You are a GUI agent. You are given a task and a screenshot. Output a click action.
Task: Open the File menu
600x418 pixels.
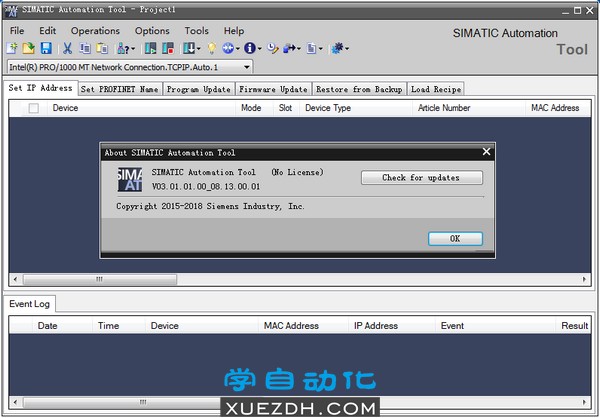[x=17, y=31]
